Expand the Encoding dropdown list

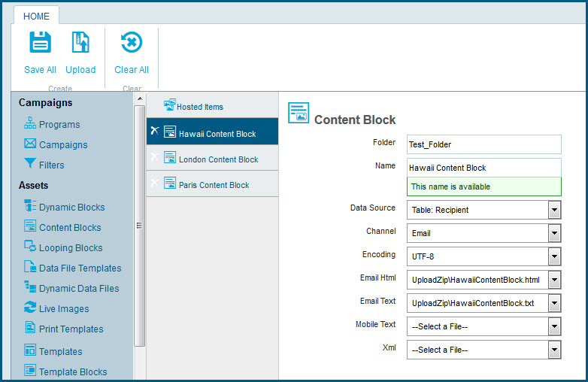click(554, 256)
